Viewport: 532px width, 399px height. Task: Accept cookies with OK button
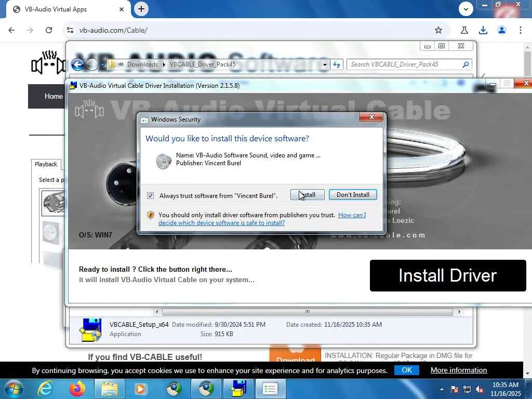point(406,370)
